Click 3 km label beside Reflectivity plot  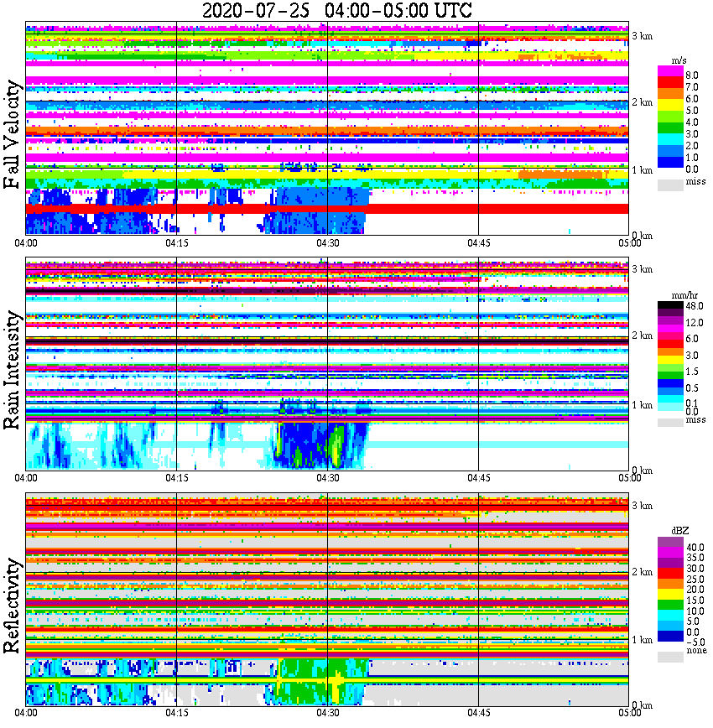click(642, 506)
